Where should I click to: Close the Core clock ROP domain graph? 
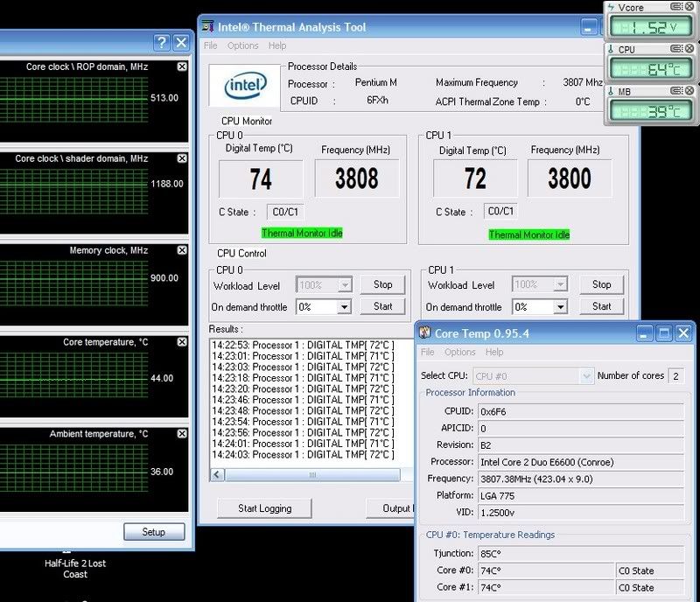click(x=182, y=66)
